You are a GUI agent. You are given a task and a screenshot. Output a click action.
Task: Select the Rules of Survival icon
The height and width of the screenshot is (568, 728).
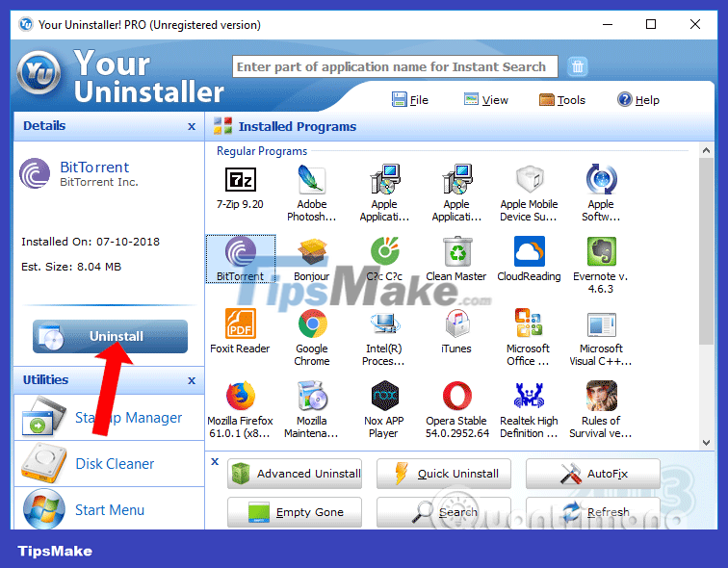(x=601, y=396)
